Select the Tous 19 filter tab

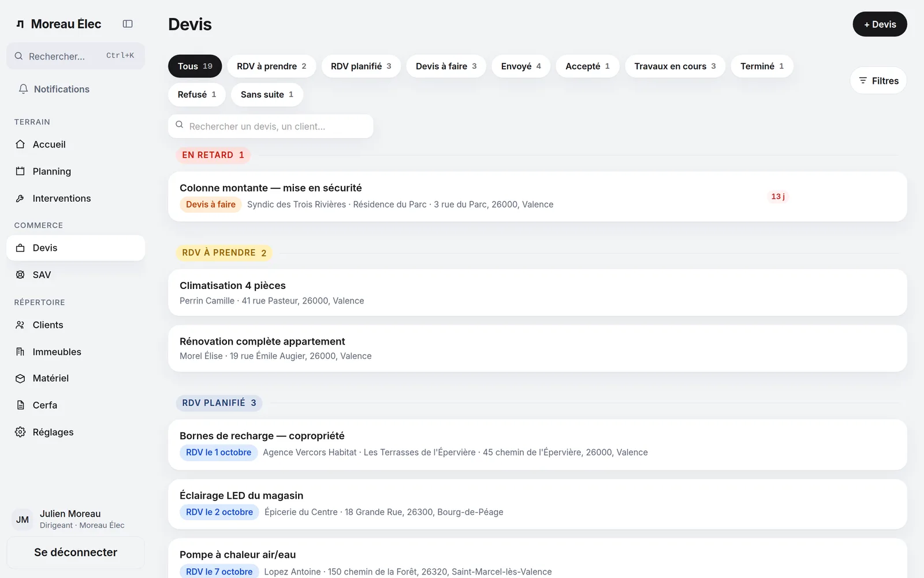195,66
